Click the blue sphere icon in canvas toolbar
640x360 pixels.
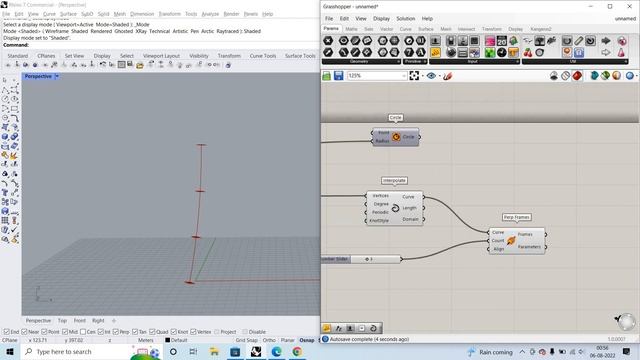630,76
